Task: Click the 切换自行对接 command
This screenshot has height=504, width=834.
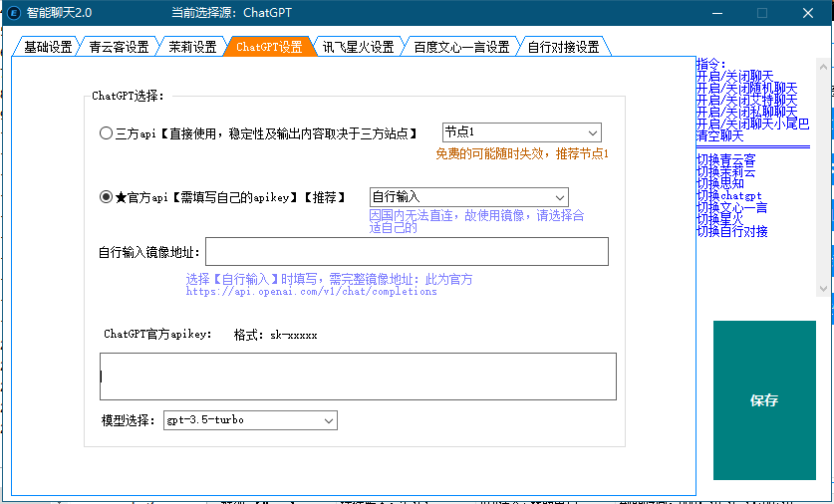Action: 732,231
